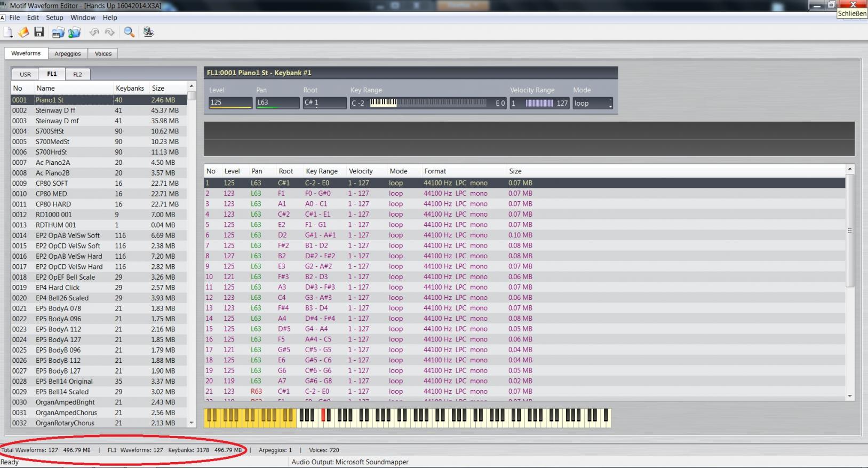Click the Velocity Range bar control
The image size is (868, 468).
pyautogui.click(x=539, y=103)
